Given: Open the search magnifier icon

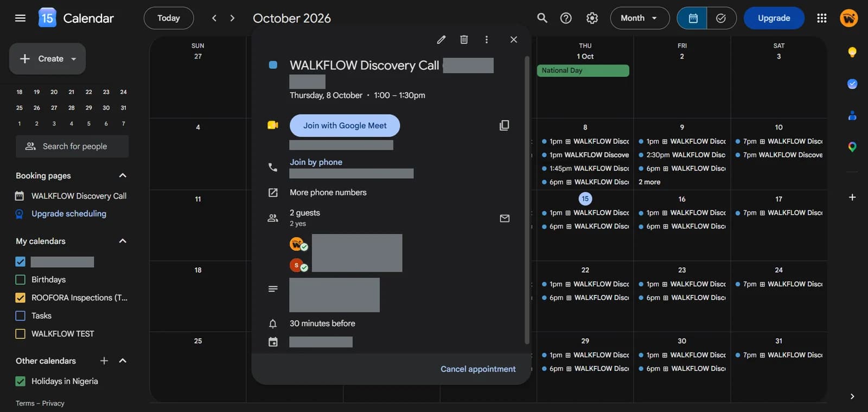Looking at the screenshot, I should 542,18.
